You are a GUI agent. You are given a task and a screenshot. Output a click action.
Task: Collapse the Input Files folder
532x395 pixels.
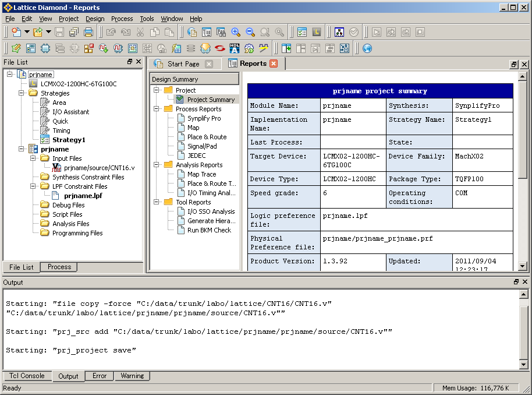click(x=33, y=158)
